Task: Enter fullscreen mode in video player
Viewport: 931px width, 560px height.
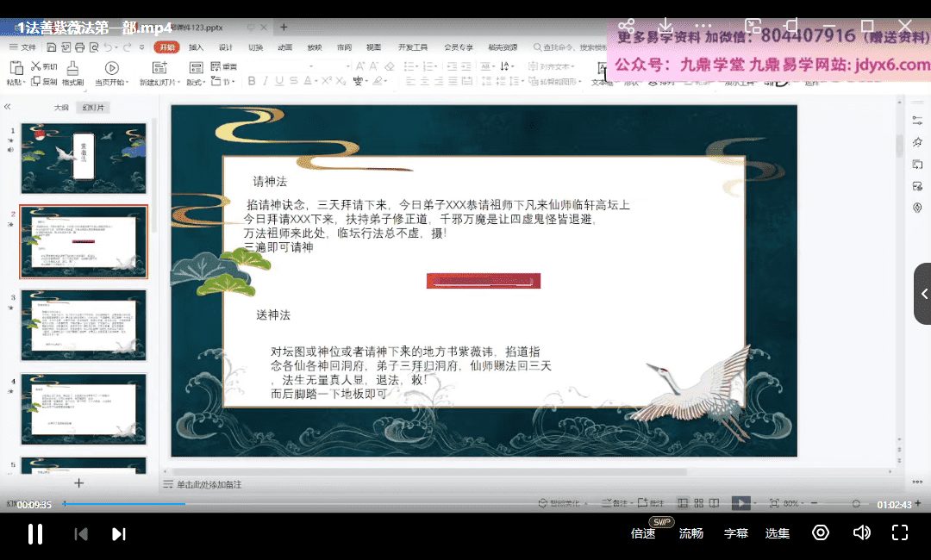Action: [900, 533]
